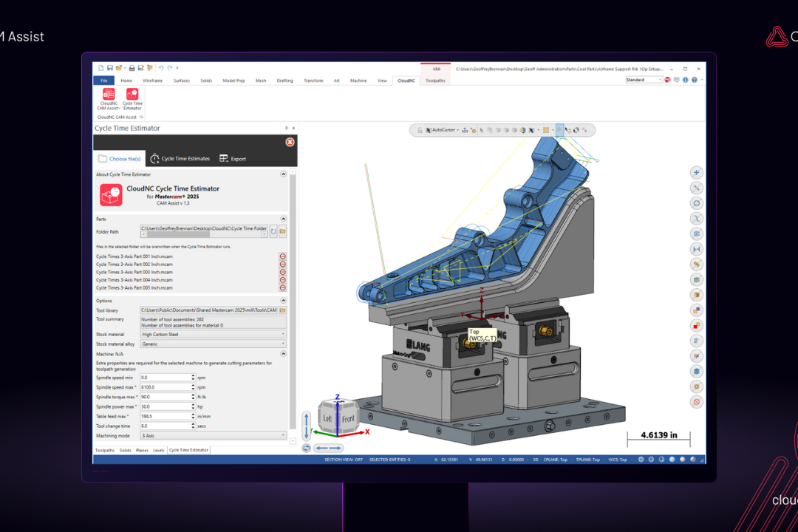
Task: Click the Spindle torque max stepper arrows
Action: click(x=193, y=397)
